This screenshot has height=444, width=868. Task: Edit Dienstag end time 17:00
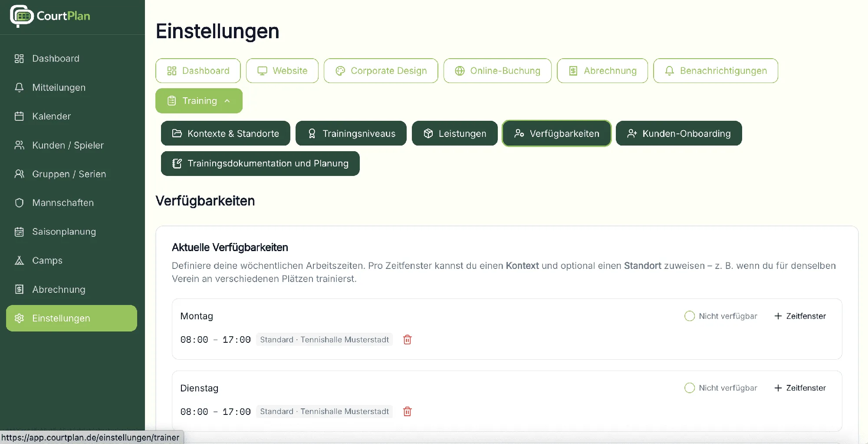[237, 411]
